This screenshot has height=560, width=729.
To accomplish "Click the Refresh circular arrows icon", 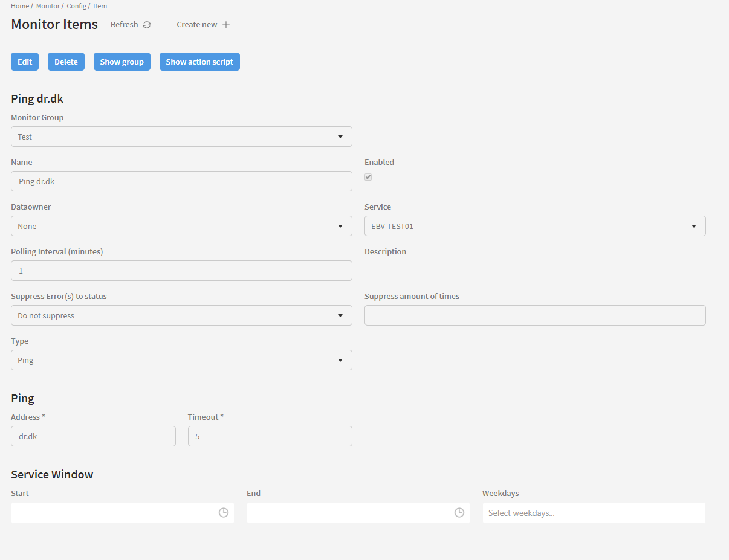I will click(147, 25).
